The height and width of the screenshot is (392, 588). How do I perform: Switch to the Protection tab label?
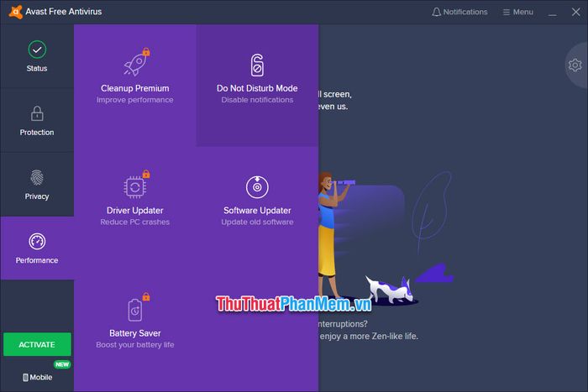(37, 133)
